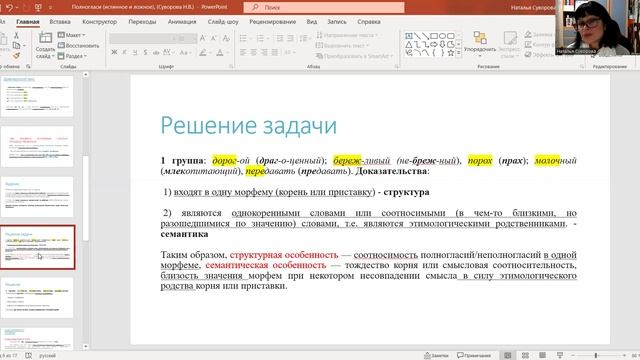Viewport: 640px width, 360px height.
Task: Increase the list indent level
Action: pos(290,38)
